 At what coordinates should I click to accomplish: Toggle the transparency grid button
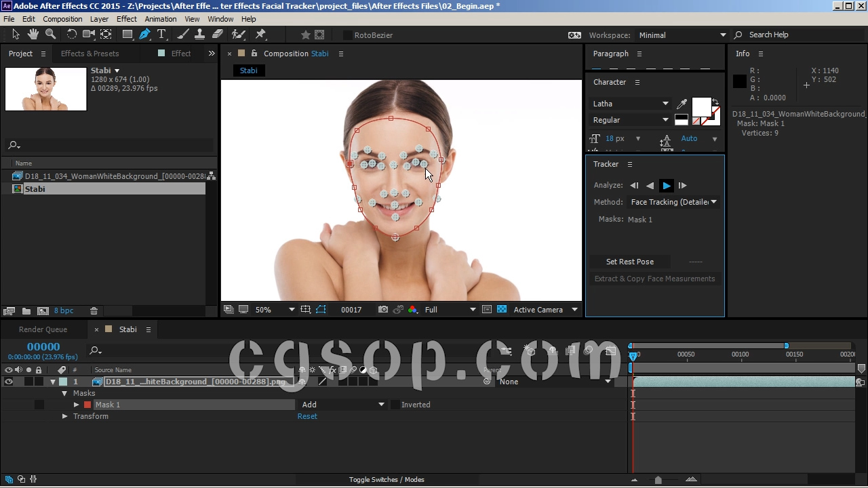(502, 310)
